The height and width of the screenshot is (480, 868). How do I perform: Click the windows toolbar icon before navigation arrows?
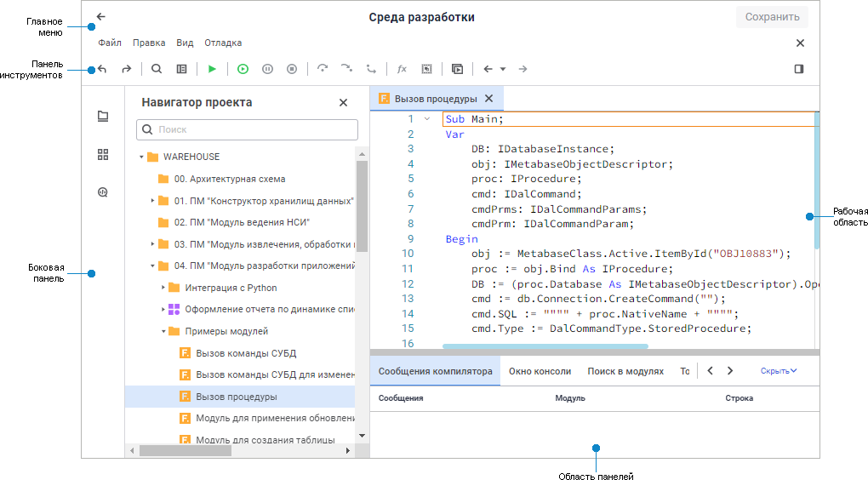457,69
